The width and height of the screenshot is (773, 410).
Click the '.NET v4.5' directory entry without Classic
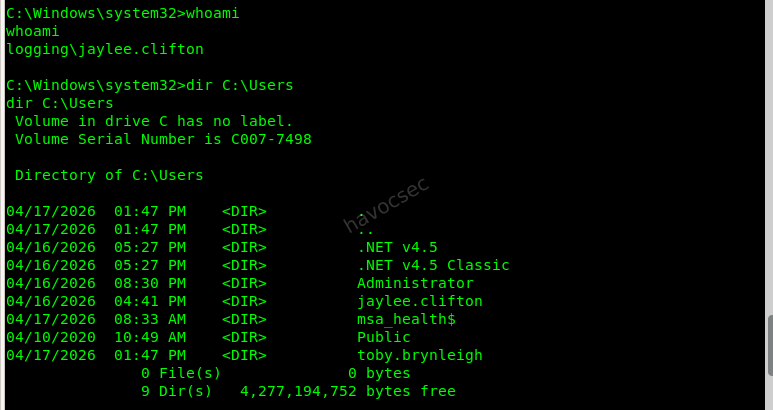397,247
